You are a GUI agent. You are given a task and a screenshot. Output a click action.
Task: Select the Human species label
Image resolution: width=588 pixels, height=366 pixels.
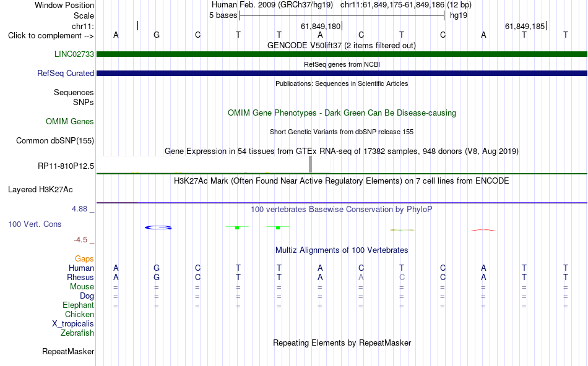[81, 268]
